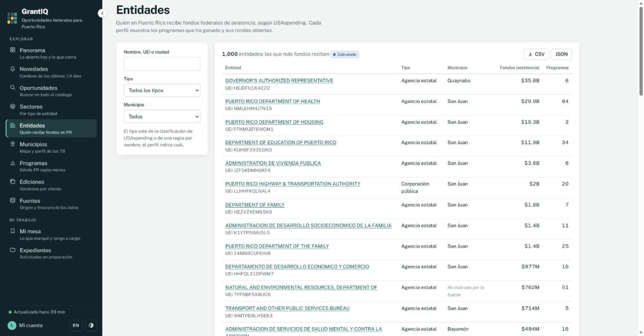Open PUERTO RICO HIGHWAY & TRANSPORTATION AUTHORITY
Viewport: 644px width, 336px height.
(293, 184)
